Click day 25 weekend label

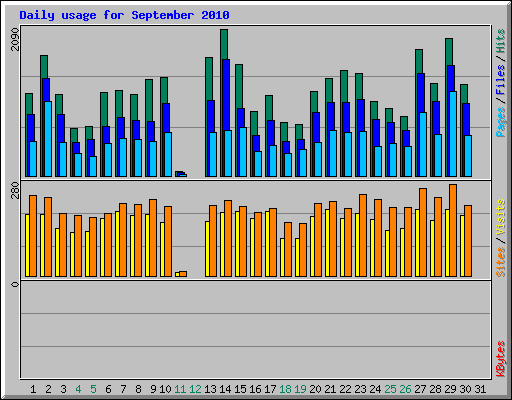point(390,389)
